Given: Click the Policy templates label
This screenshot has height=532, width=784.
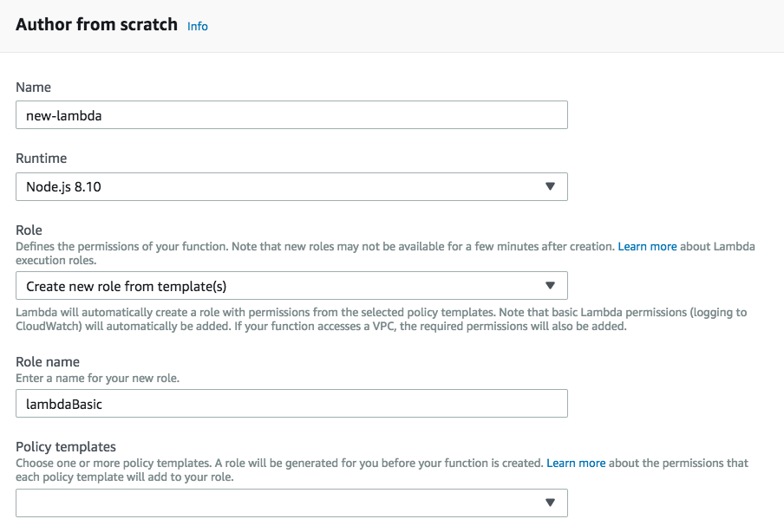Looking at the screenshot, I should 66,447.
